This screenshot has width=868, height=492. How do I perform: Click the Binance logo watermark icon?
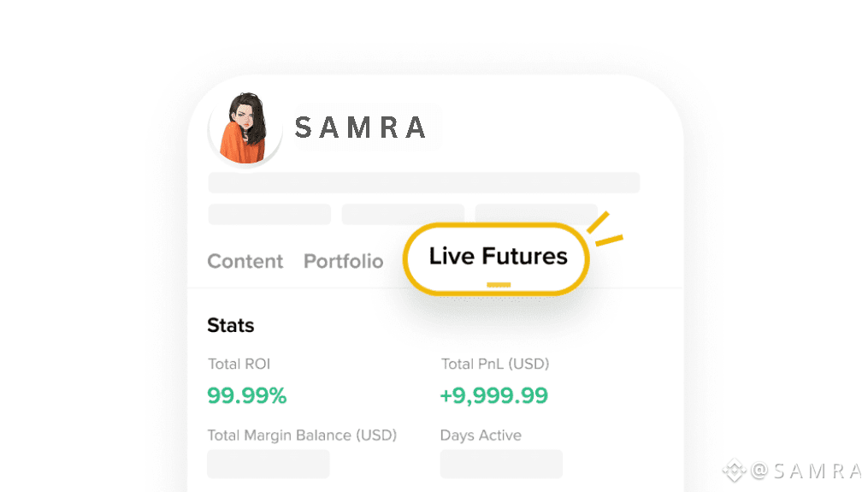click(734, 470)
